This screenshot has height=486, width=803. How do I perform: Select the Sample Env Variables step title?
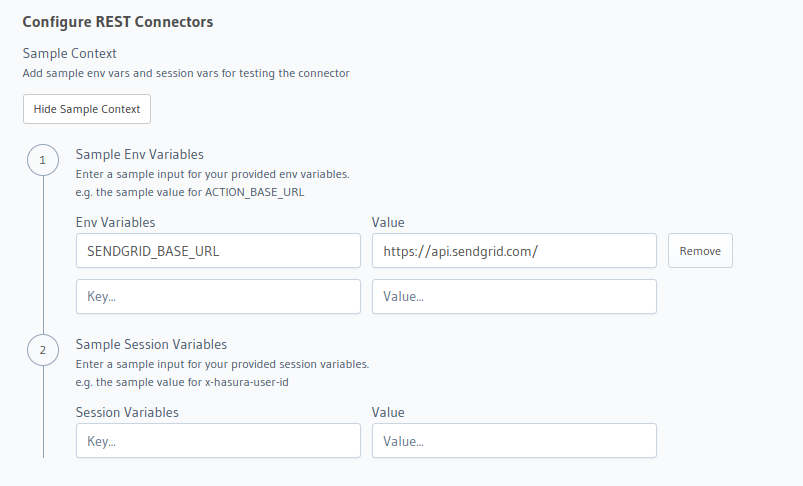click(x=140, y=154)
